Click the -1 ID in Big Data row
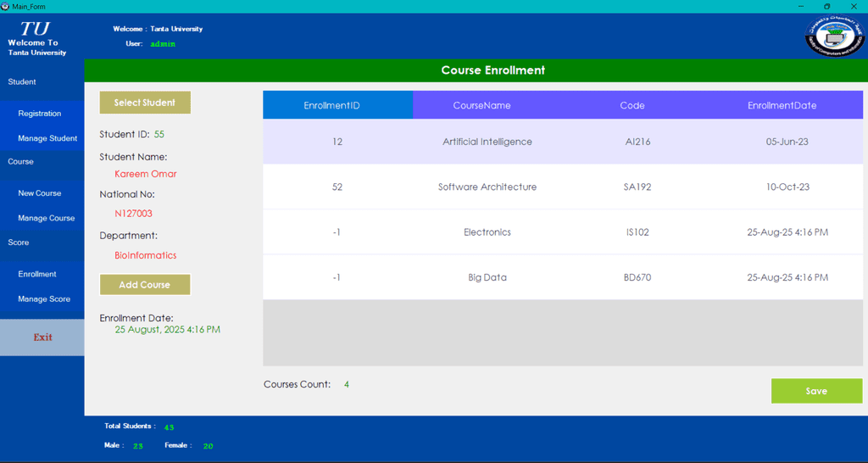868x463 pixels. 337,277
